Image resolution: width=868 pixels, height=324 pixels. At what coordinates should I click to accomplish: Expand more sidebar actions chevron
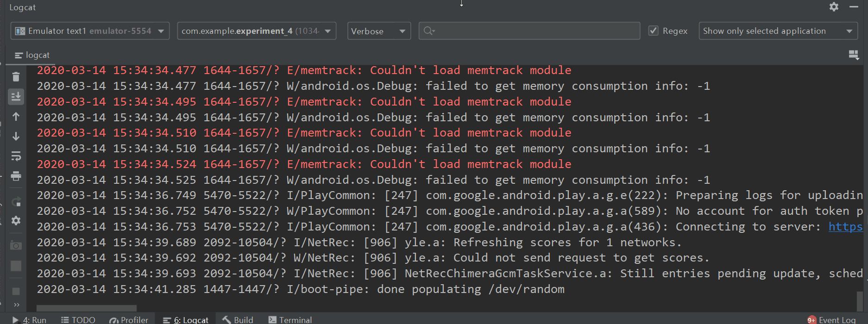coord(17,305)
